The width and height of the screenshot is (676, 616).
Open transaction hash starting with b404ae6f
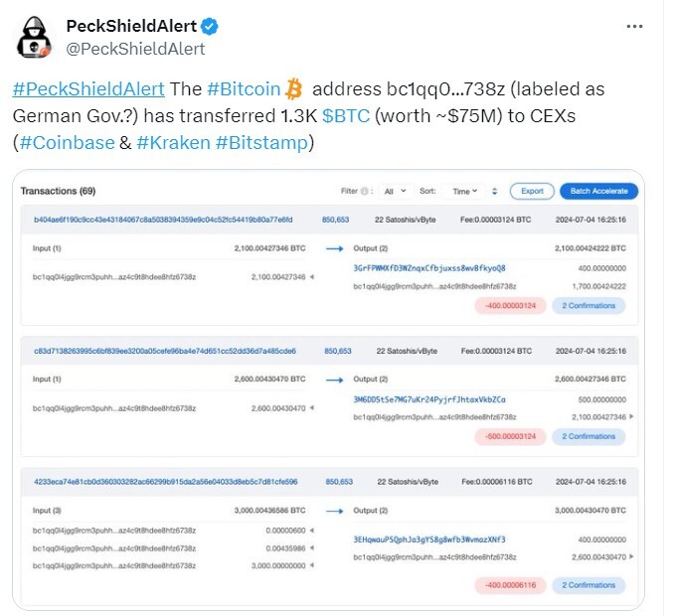pos(163,220)
